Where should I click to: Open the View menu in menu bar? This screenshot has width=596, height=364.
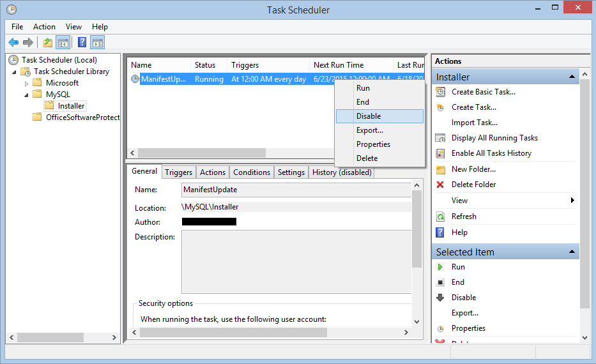(73, 27)
